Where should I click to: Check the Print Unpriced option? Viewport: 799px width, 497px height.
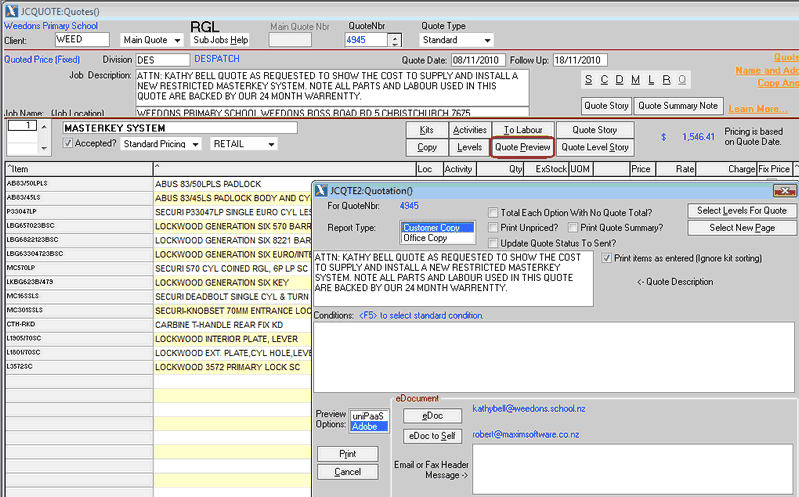(493, 227)
